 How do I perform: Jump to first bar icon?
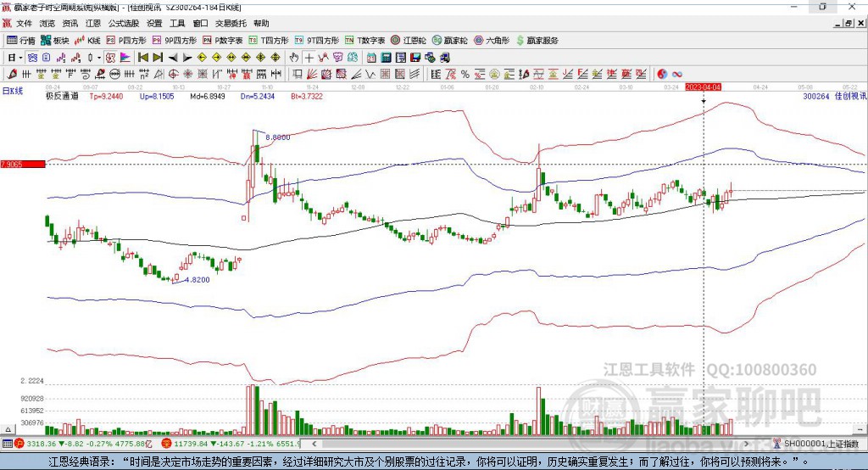[x=142, y=58]
